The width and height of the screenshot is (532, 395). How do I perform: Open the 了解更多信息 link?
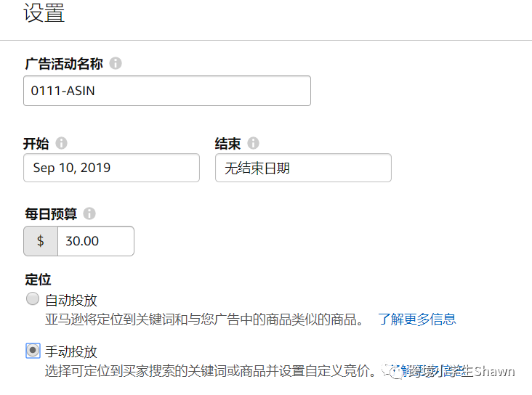[416, 319]
